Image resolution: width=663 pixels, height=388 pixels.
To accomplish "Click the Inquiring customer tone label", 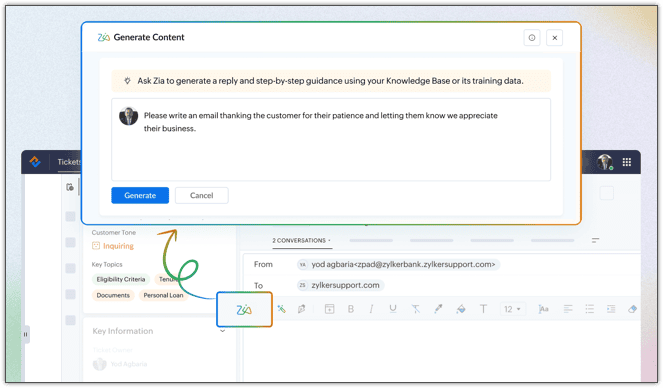I will tap(113, 246).
